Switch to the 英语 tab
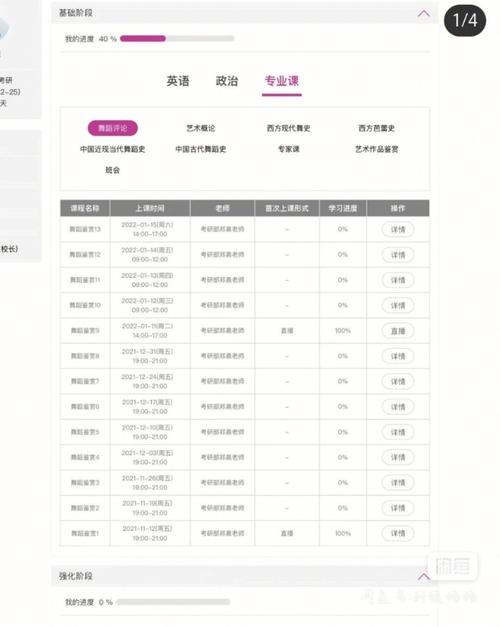 pos(178,81)
